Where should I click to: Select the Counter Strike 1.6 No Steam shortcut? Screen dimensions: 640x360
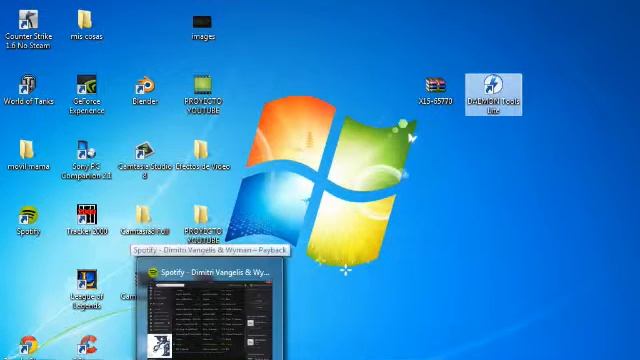click(28, 29)
